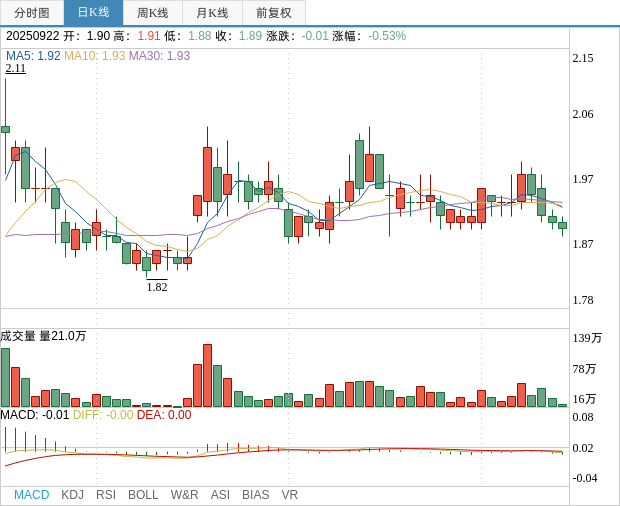Click the DEA: 0.00 value
The width and height of the screenshot is (620, 506).
[x=164, y=415]
